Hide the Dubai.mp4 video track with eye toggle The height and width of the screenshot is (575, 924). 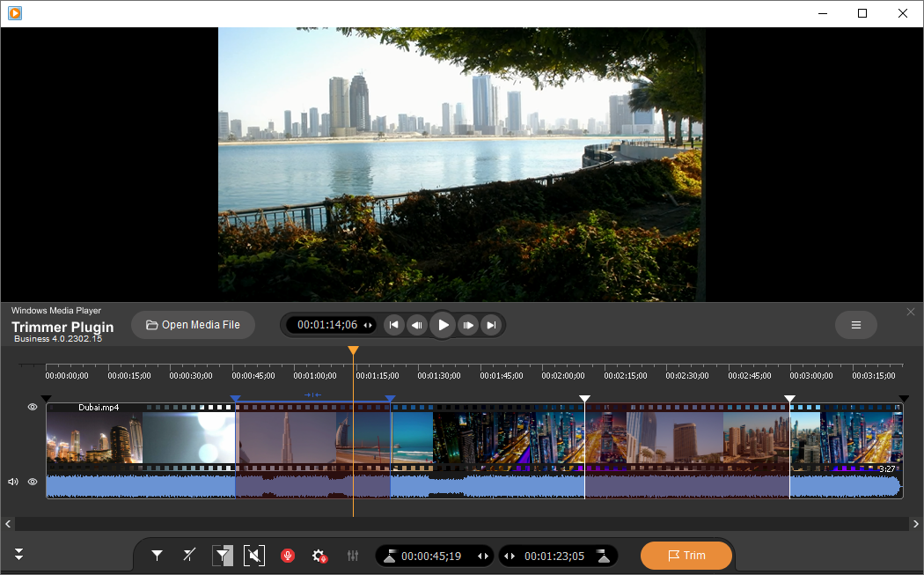click(32, 407)
